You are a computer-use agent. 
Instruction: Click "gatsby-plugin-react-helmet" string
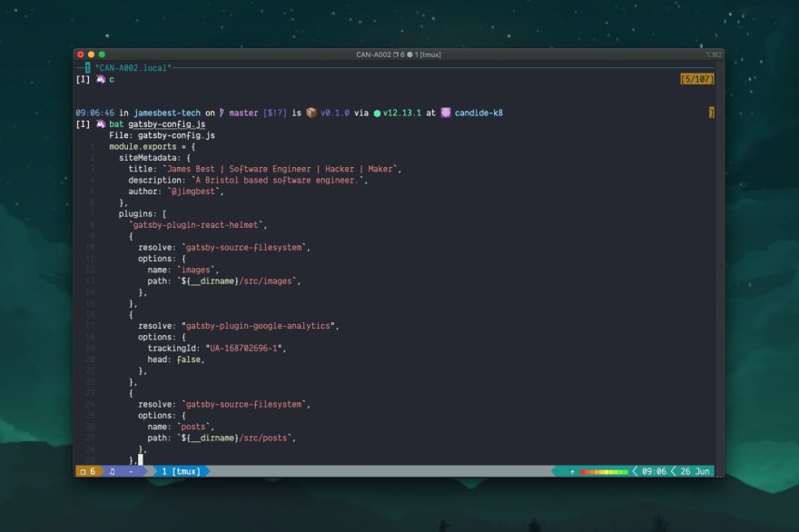(x=196, y=225)
